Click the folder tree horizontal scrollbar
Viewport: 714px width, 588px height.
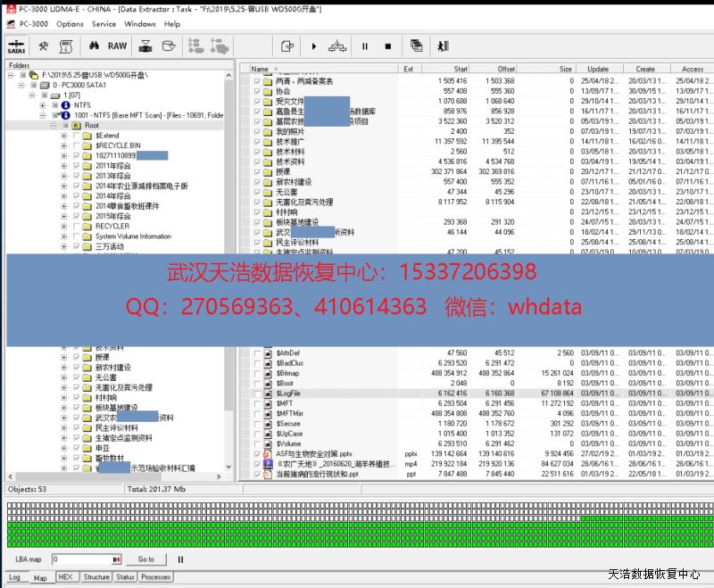coord(116,476)
